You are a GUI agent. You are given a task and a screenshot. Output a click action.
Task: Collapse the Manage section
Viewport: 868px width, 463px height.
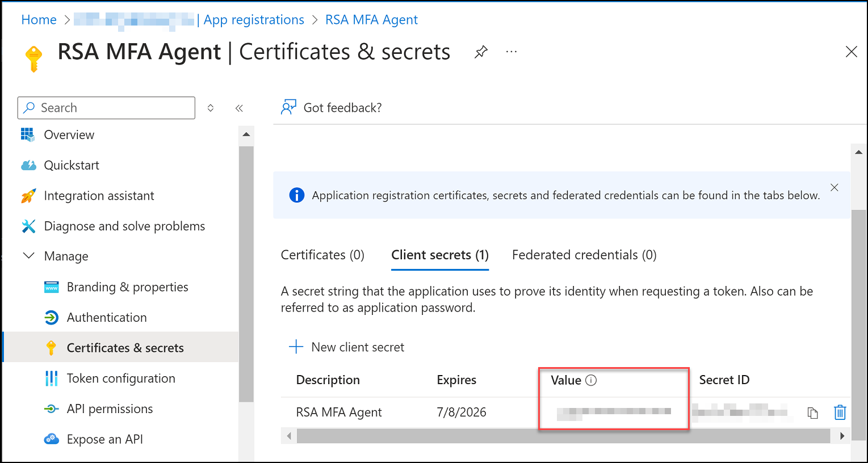[28, 256]
